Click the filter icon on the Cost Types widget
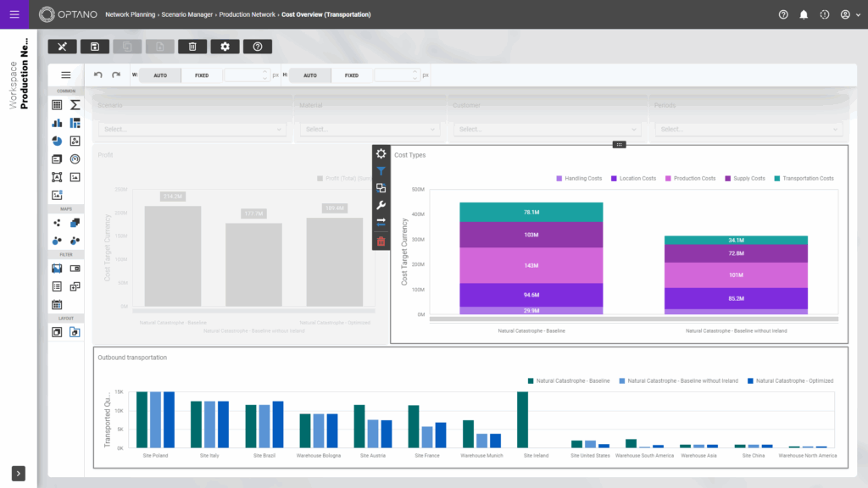 pos(381,170)
